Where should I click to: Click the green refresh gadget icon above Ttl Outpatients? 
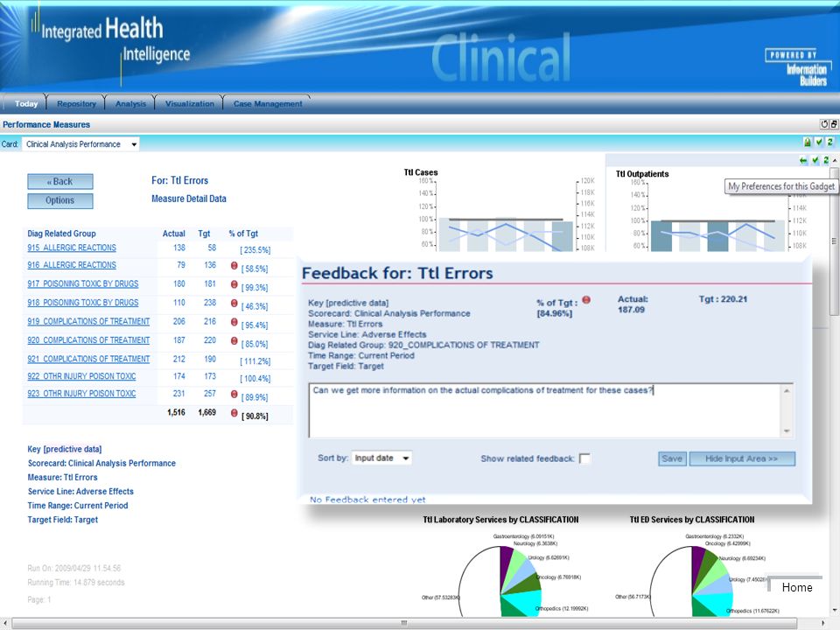point(826,160)
